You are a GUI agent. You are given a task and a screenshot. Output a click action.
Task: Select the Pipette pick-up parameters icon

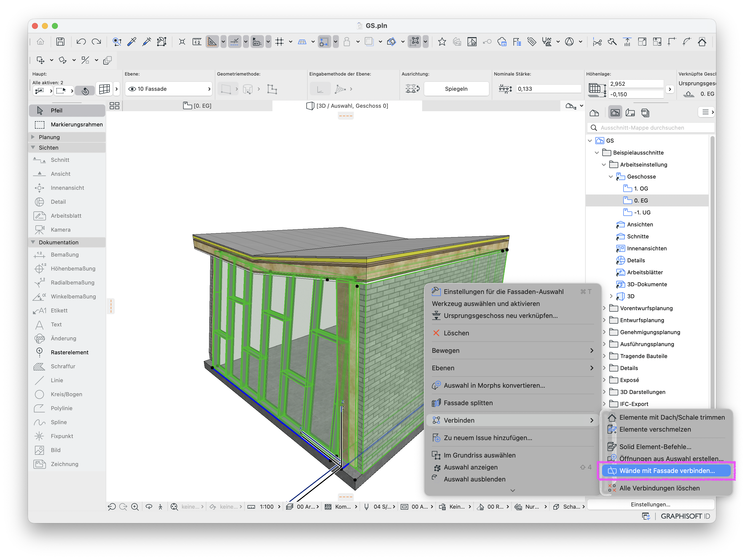pos(132,42)
